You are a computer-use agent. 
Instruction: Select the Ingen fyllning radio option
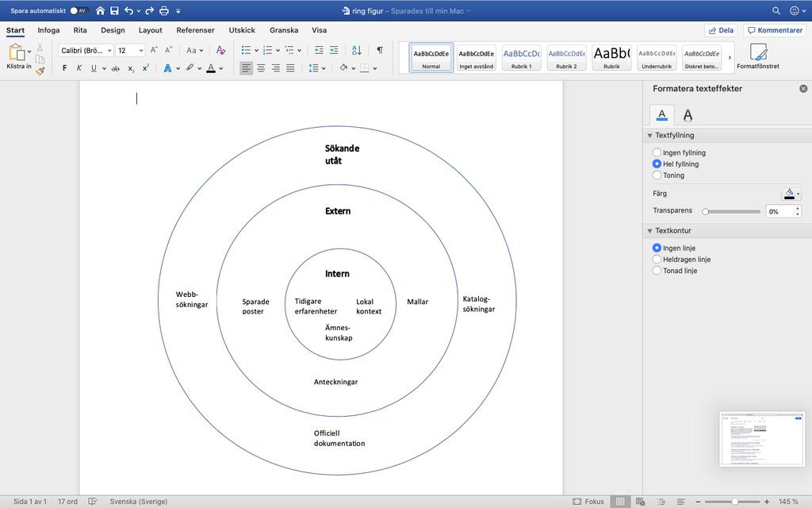click(657, 152)
